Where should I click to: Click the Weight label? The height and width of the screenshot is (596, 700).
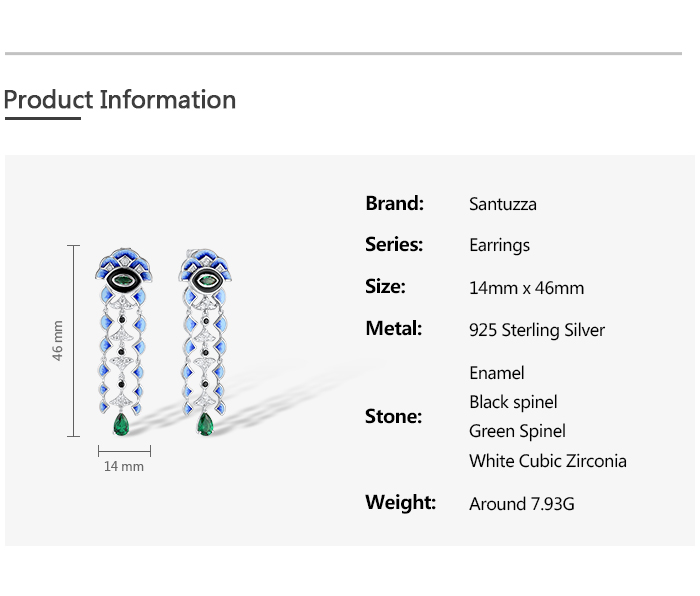[x=400, y=502]
